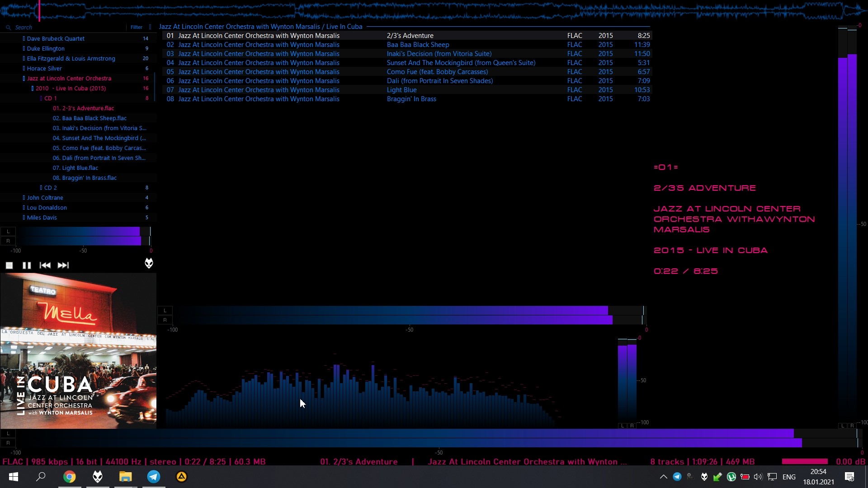Select Baa Baa Black Sheep playlist row
Screen dimensions: 868x488
point(417,45)
